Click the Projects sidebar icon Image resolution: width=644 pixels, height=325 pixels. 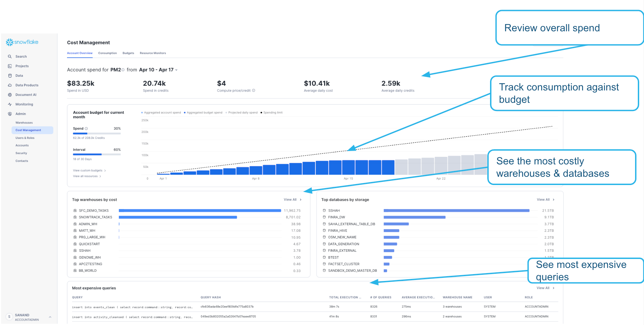point(10,66)
